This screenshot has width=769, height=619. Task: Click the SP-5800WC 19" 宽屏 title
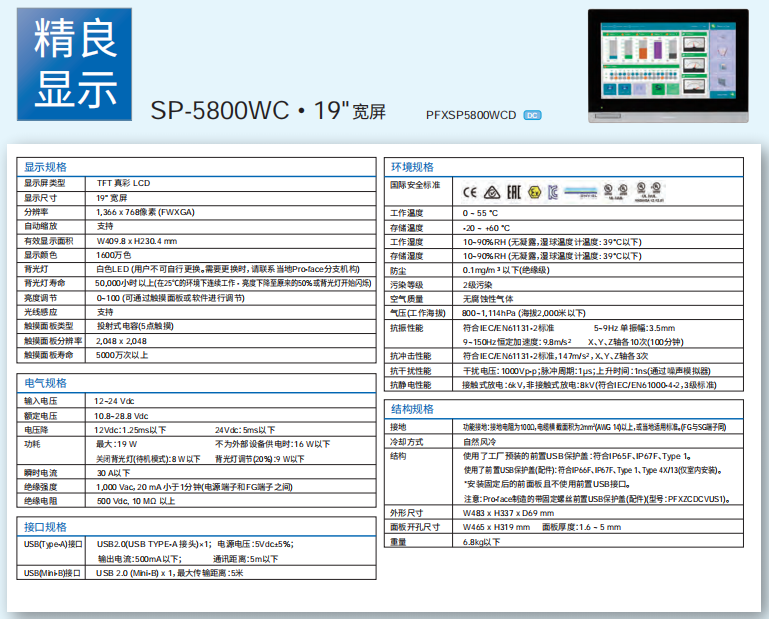tap(268, 111)
